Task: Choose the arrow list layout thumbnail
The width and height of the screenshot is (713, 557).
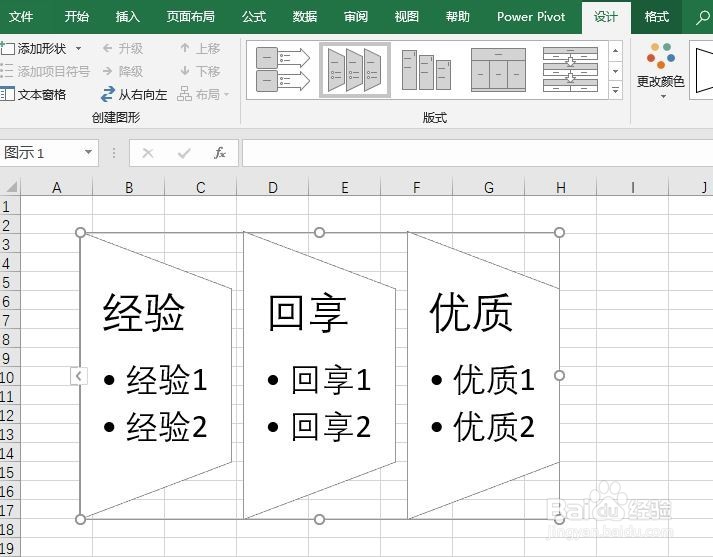Action: tap(283, 70)
